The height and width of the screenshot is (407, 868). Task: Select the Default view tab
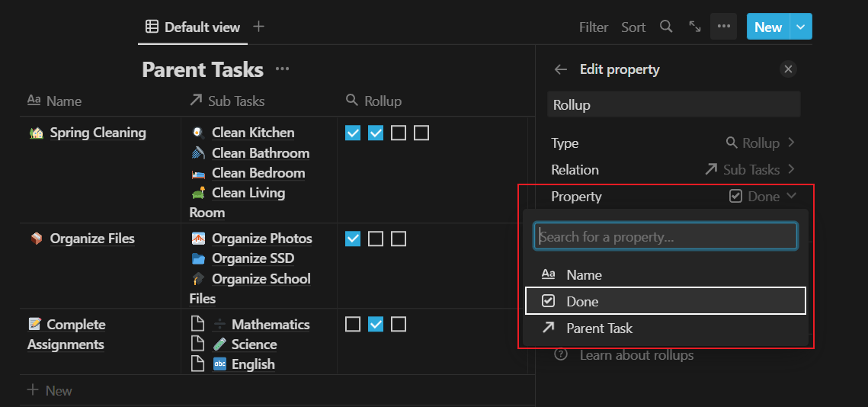193,27
